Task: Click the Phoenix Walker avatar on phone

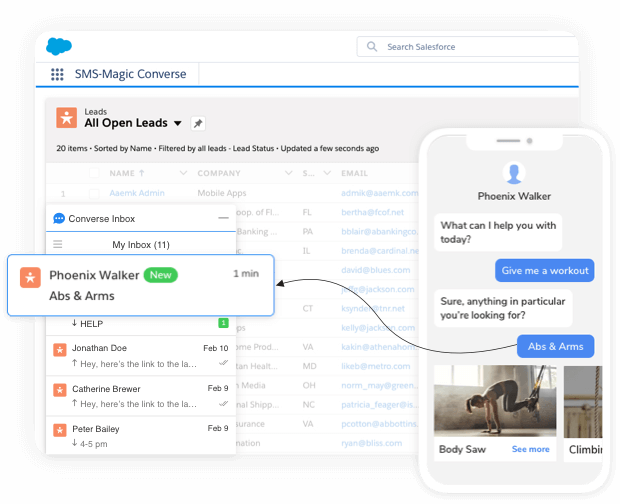Action: click(x=514, y=173)
